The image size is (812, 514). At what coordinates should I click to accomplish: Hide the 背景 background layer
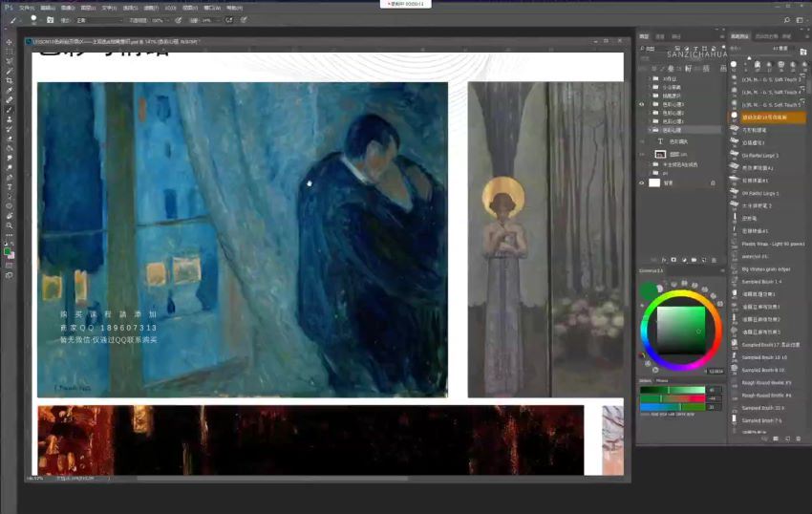(x=642, y=182)
